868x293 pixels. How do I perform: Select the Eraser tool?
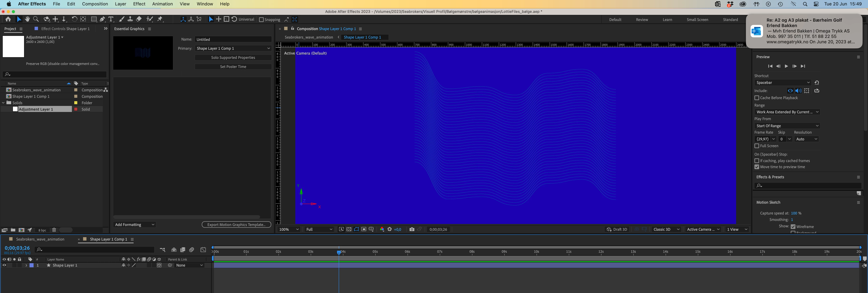(x=139, y=19)
